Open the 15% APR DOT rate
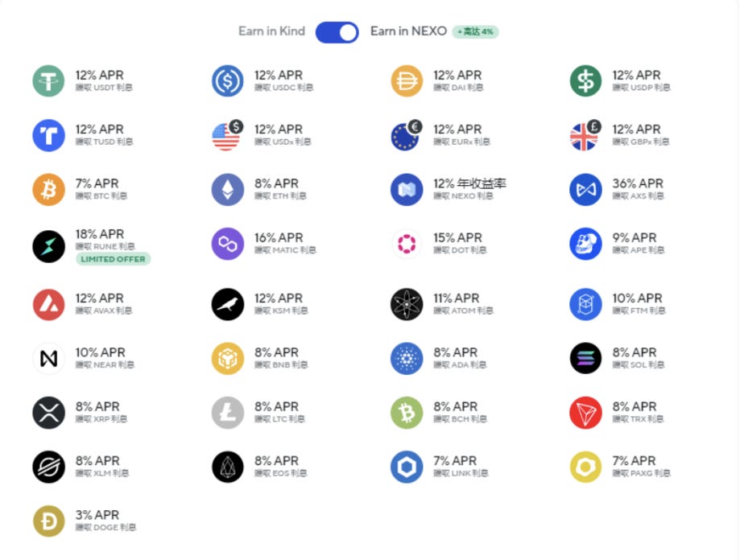The image size is (744, 560). [x=458, y=238]
